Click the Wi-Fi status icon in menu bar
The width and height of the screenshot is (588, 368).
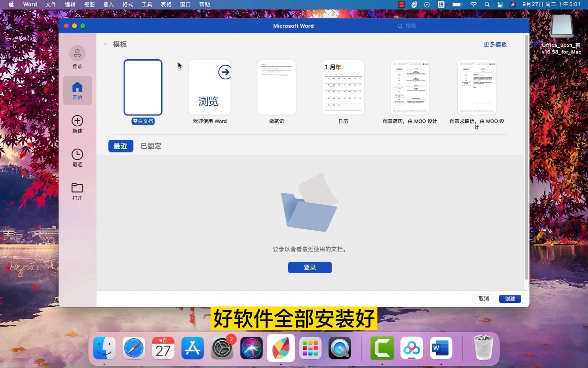tap(473, 4)
